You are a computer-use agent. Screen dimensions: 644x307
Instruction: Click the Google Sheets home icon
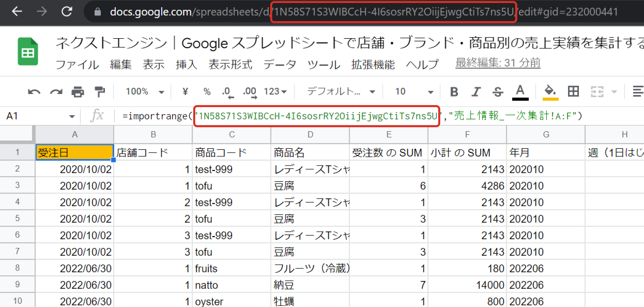28,52
